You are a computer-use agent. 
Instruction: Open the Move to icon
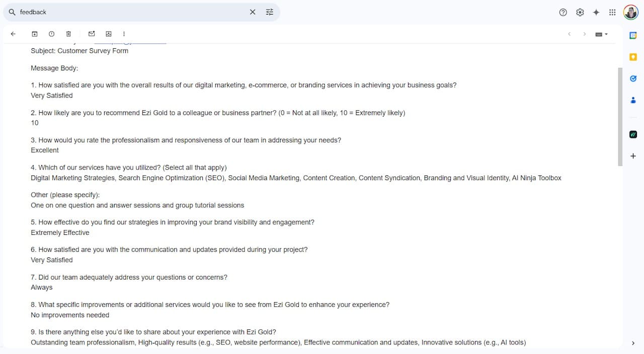[x=109, y=34]
